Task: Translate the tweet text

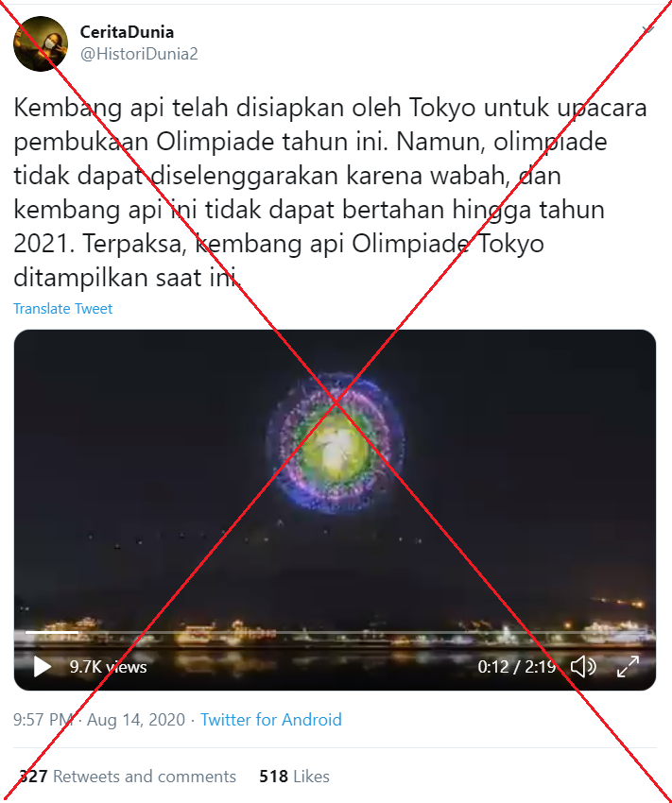Action: [62, 308]
